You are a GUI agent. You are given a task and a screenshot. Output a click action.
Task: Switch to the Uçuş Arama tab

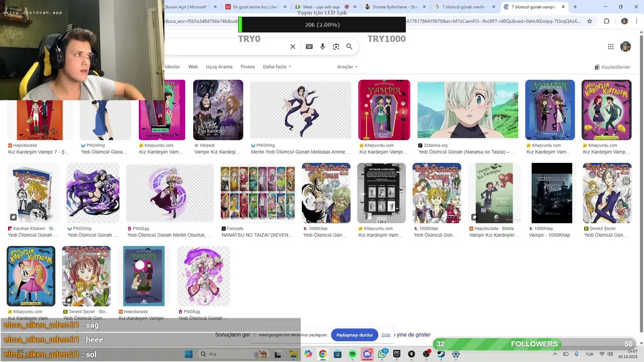219,67
